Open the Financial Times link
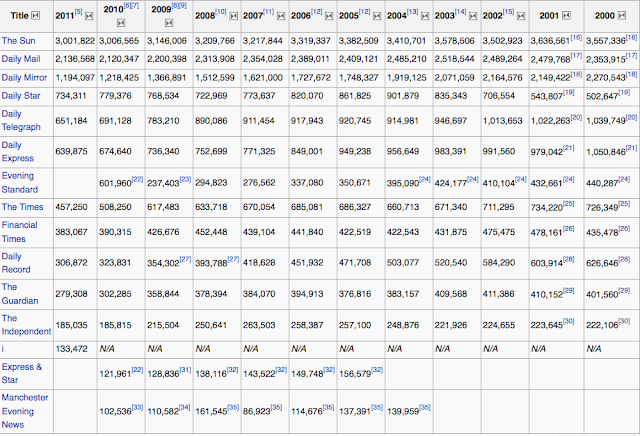The image size is (640, 436). coord(19,232)
